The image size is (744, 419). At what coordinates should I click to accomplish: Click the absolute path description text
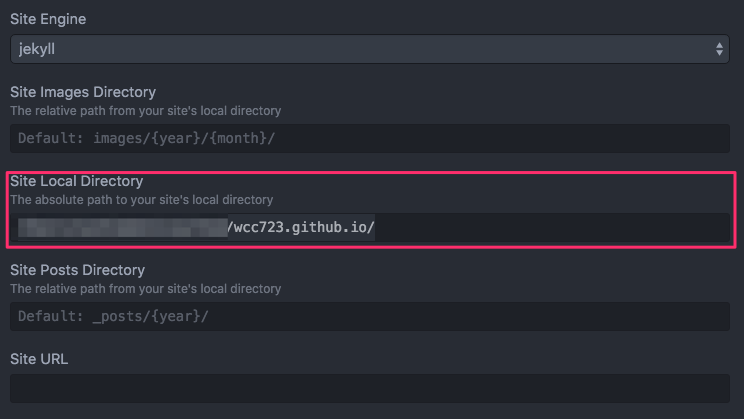click(x=141, y=200)
